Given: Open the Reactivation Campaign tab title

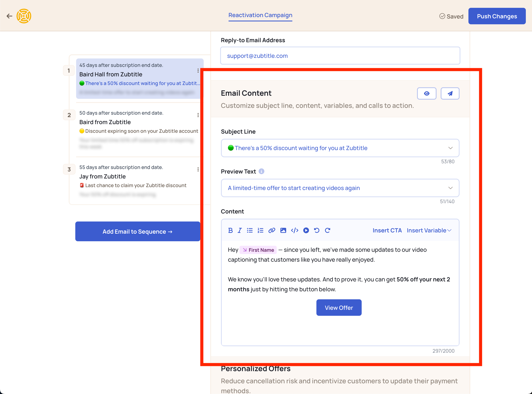Looking at the screenshot, I should (x=260, y=15).
